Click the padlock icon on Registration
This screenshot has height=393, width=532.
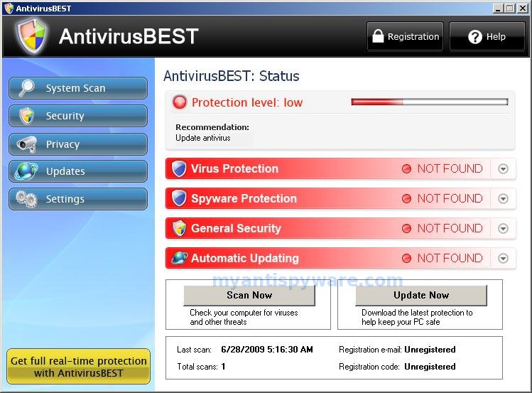click(x=378, y=36)
